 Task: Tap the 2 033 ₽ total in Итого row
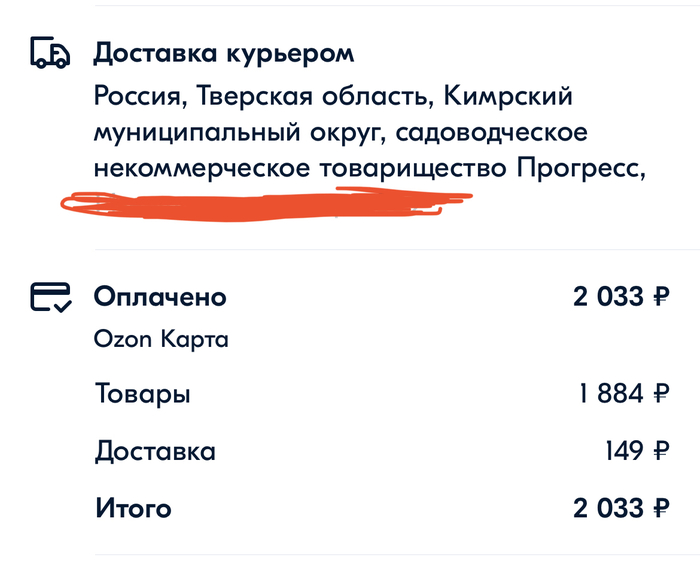pos(620,508)
